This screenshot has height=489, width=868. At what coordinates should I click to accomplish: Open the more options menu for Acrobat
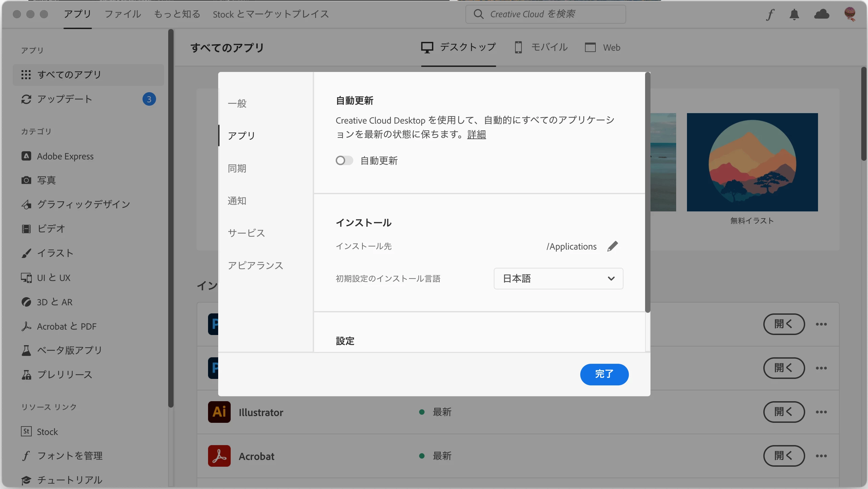pos(821,456)
